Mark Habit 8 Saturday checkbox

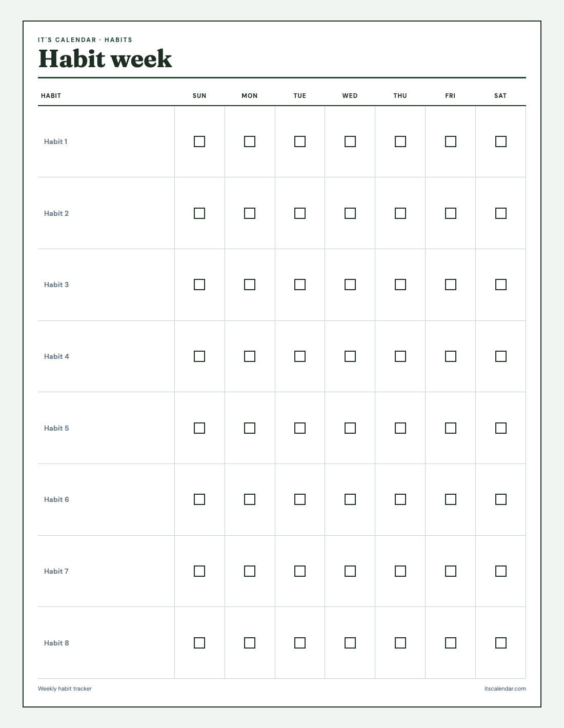501,643
